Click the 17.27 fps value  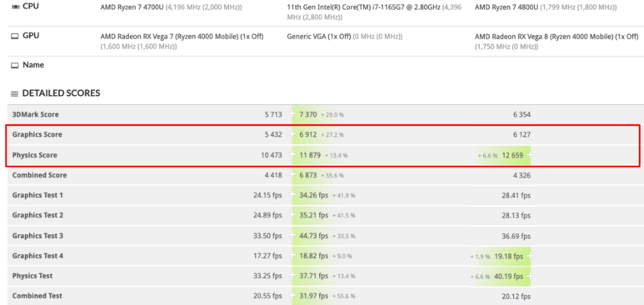click(267, 256)
